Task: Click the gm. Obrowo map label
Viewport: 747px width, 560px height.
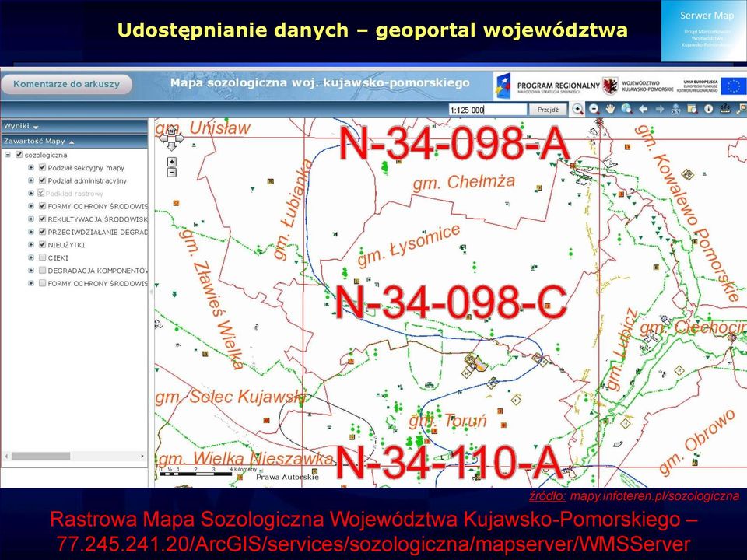Action: pos(697,442)
